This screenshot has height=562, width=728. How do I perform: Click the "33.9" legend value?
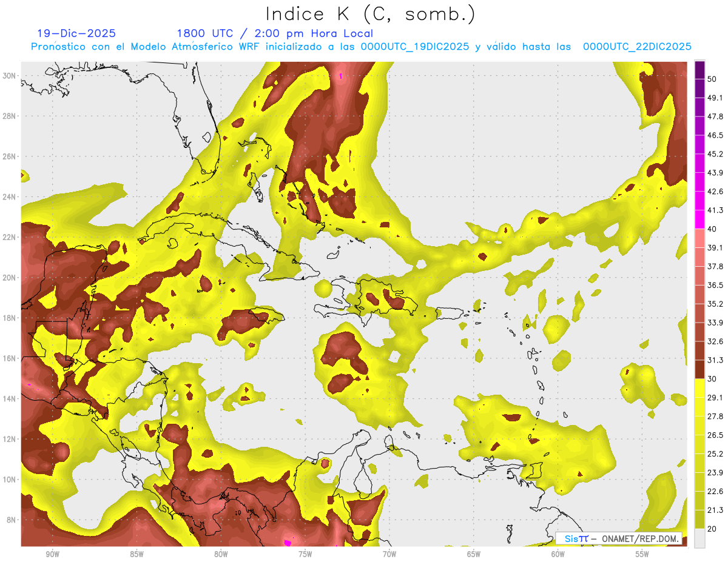(715, 323)
